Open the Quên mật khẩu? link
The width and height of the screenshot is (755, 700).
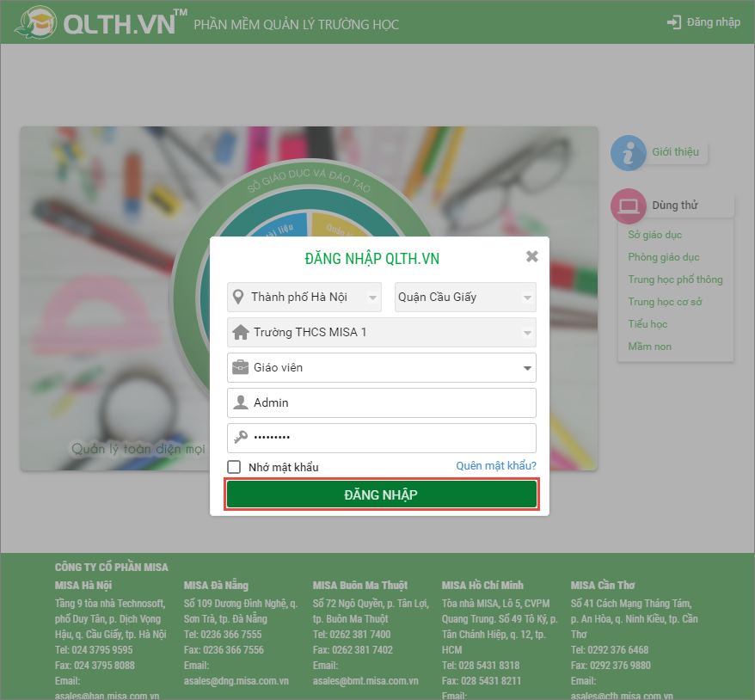click(x=496, y=465)
